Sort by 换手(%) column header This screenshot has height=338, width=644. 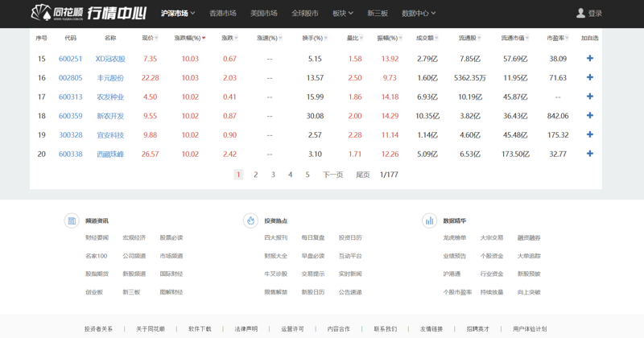315,38
